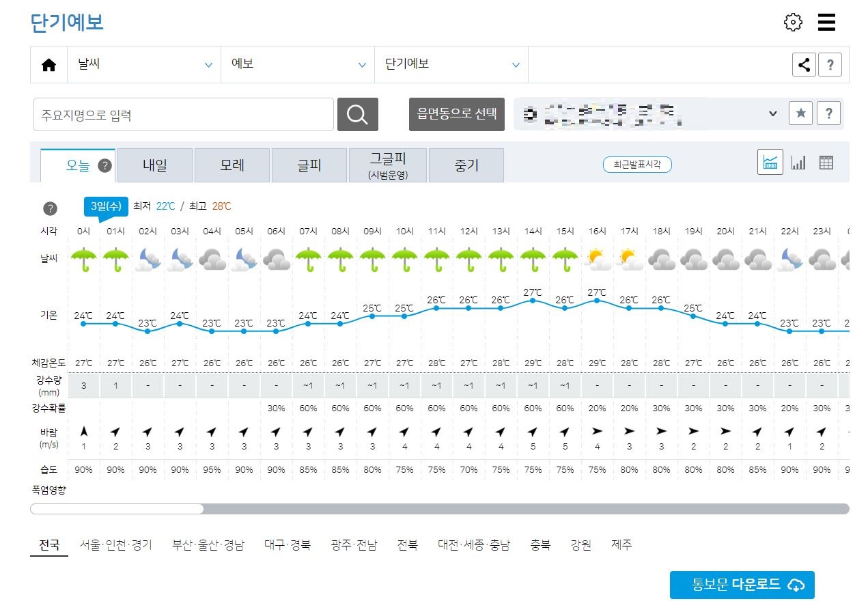Download the forecast via 통보문 다운로드 button
Viewport: 868px width, 610px height.
coord(742,585)
